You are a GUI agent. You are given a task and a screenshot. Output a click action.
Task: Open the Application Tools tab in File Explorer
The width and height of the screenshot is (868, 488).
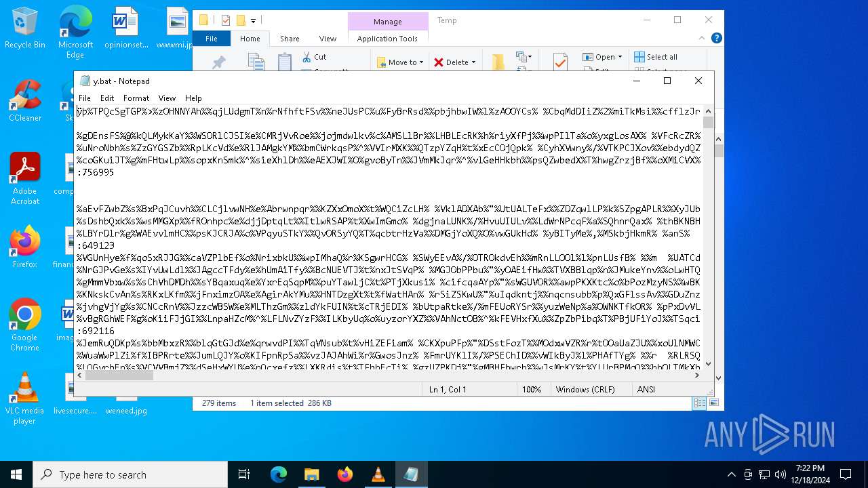387,39
